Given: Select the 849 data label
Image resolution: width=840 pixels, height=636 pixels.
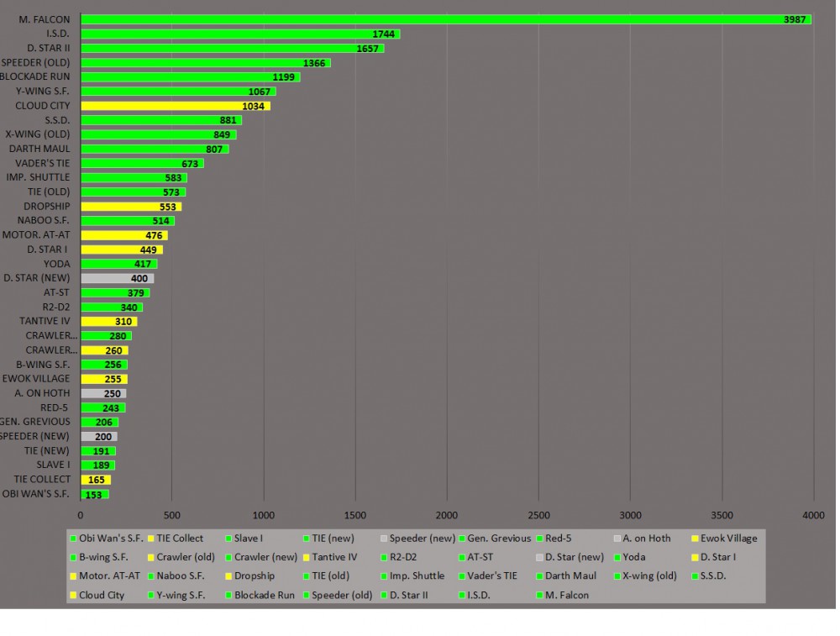Looking at the screenshot, I should [x=222, y=135].
